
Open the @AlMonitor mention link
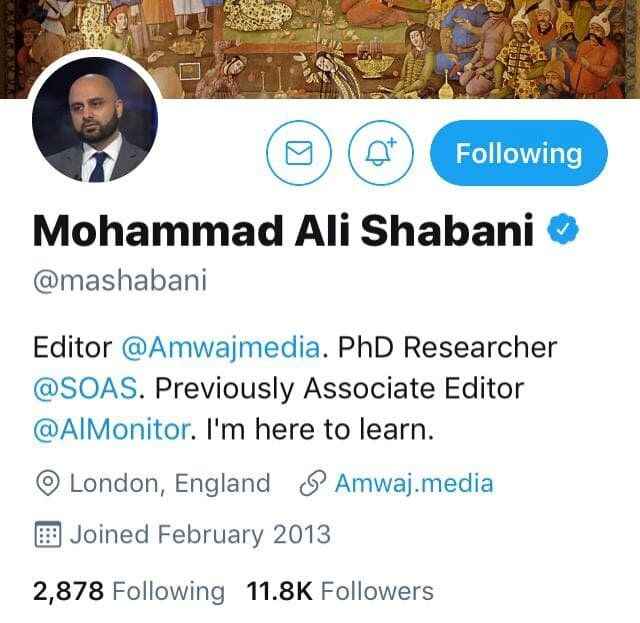click(x=111, y=429)
